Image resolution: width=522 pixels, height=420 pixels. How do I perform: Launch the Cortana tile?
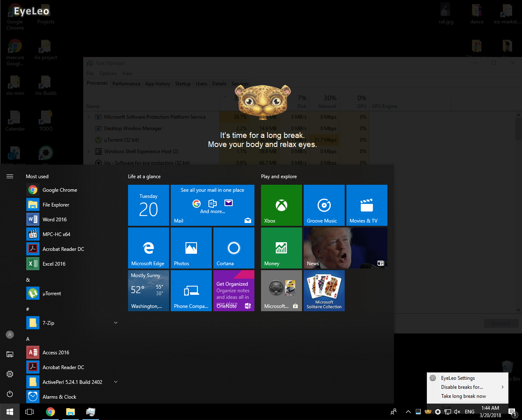click(234, 248)
